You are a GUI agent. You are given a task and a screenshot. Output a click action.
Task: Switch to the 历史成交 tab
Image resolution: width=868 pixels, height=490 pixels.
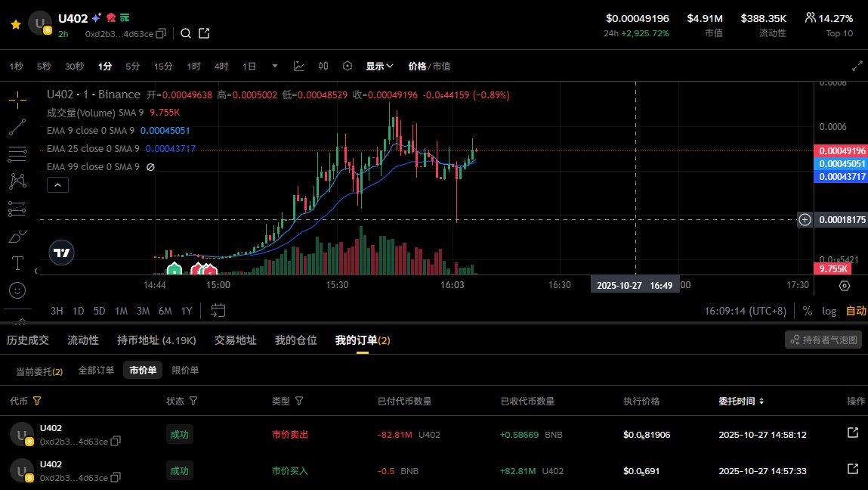tap(28, 340)
